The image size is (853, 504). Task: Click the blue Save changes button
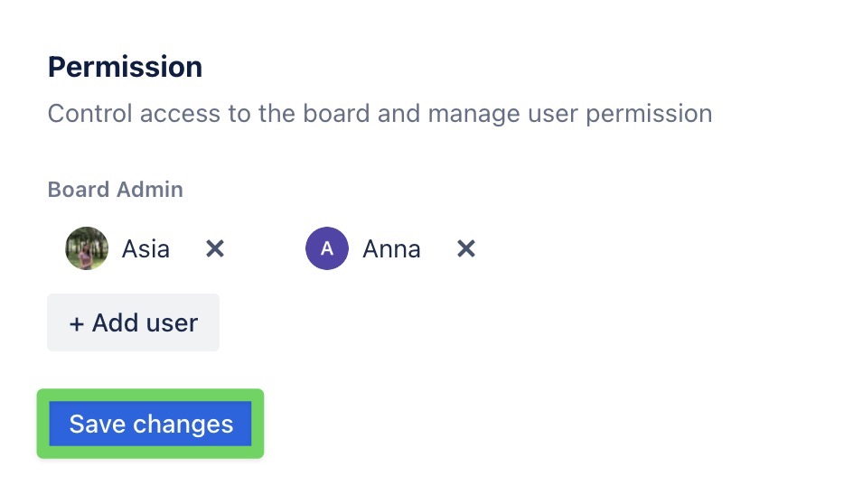[x=151, y=424]
